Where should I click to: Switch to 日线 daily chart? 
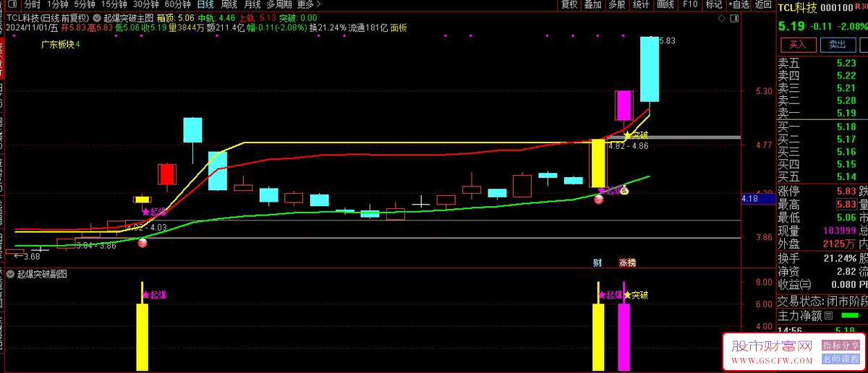pos(205,4)
